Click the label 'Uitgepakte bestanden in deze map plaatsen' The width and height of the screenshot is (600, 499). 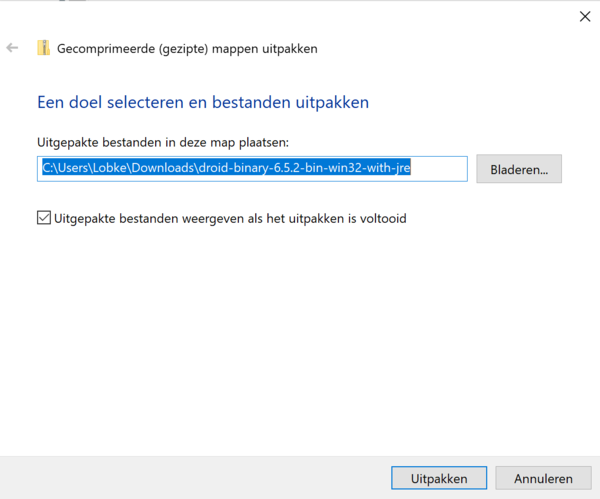coord(163,143)
